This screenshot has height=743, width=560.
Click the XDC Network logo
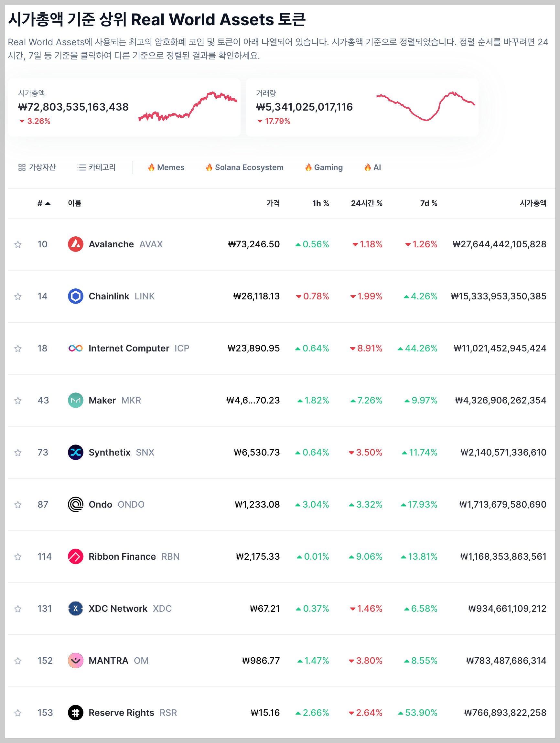point(76,608)
